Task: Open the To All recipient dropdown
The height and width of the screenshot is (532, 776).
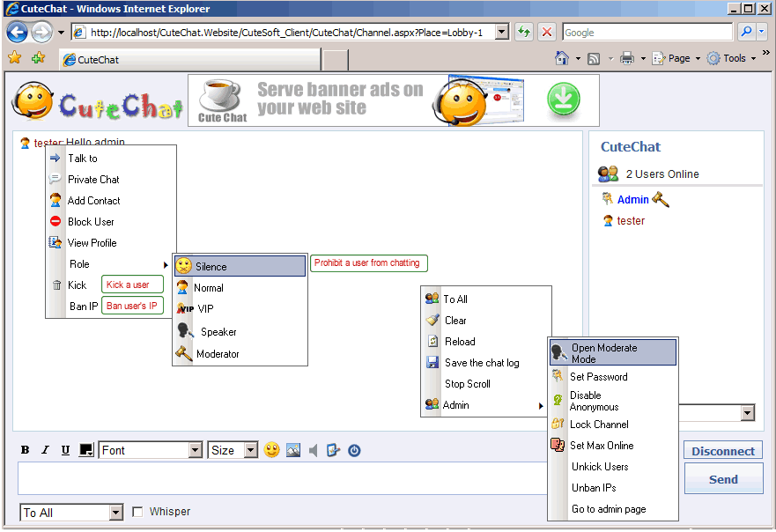Action: tap(71, 513)
